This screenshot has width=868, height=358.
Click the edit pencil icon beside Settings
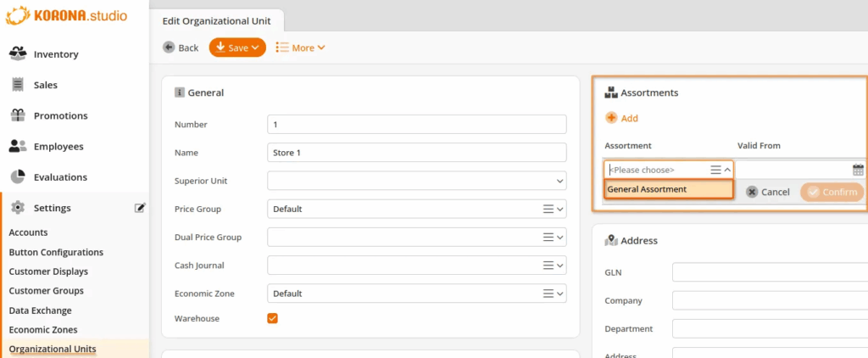[x=140, y=208]
